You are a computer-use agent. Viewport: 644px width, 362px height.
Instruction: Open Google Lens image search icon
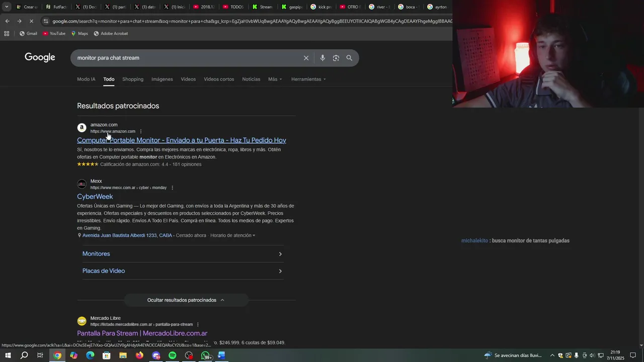(x=336, y=58)
